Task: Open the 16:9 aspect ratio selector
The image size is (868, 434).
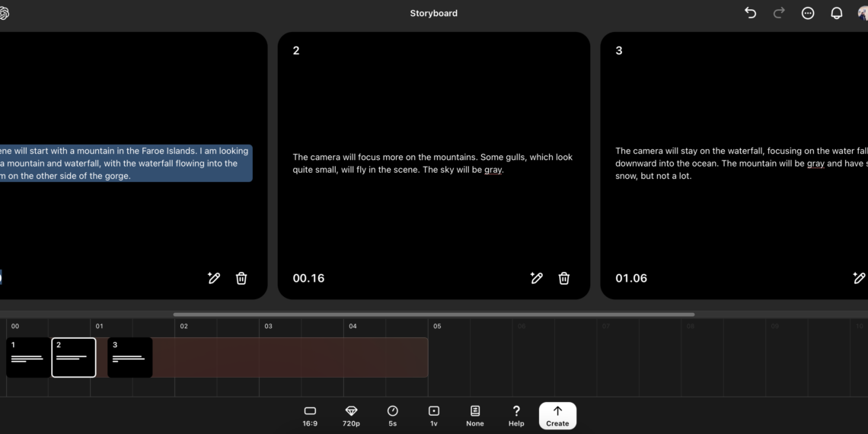Action: pos(310,416)
